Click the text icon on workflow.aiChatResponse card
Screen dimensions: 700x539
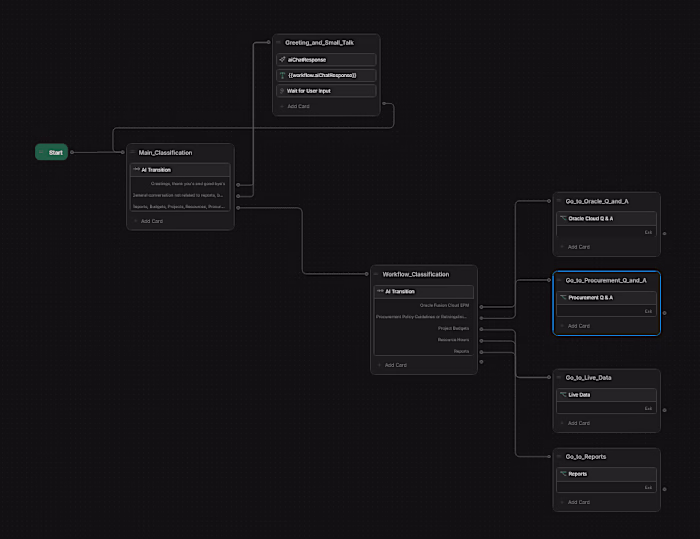282,75
